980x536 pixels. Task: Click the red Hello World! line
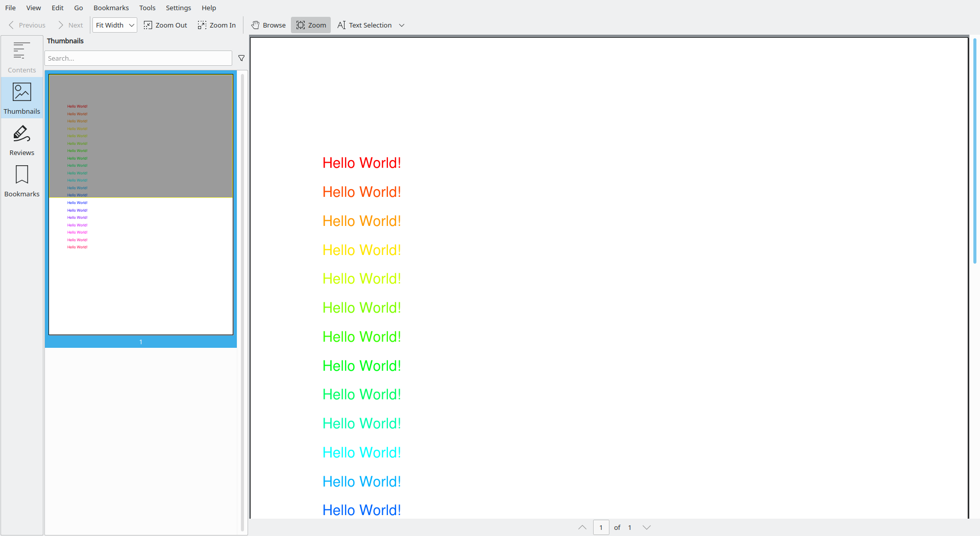coord(362,163)
